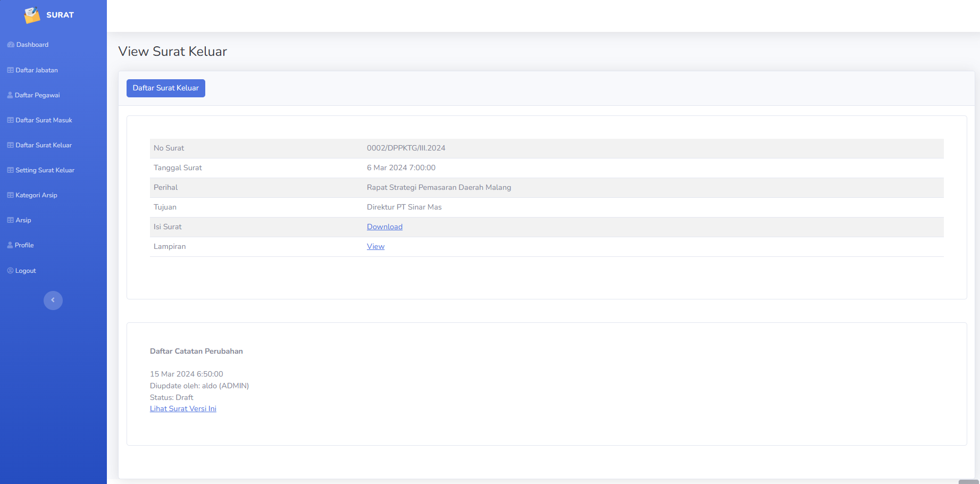Viewport: 980px width, 484px height.
Task: Click the Daftar Pegawai user icon
Action: click(10, 95)
